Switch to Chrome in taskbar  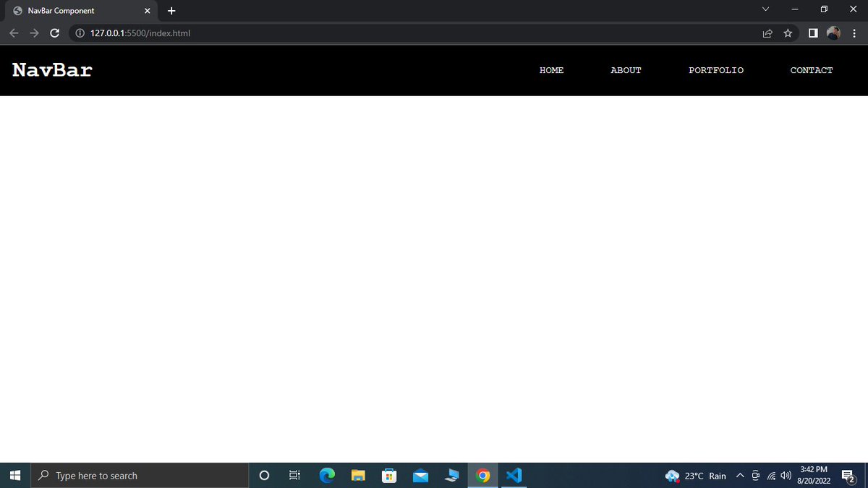(x=482, y=476)
